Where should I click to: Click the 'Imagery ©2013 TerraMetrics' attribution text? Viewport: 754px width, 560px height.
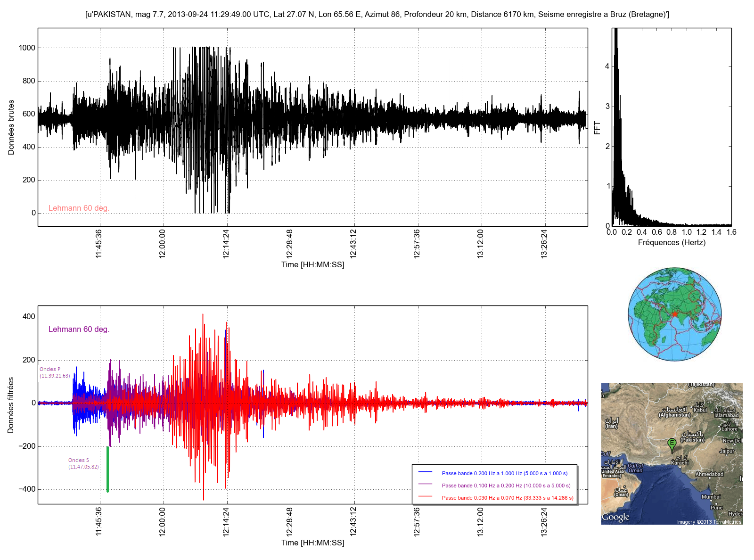pyautogui.click(x=709, y=522)
